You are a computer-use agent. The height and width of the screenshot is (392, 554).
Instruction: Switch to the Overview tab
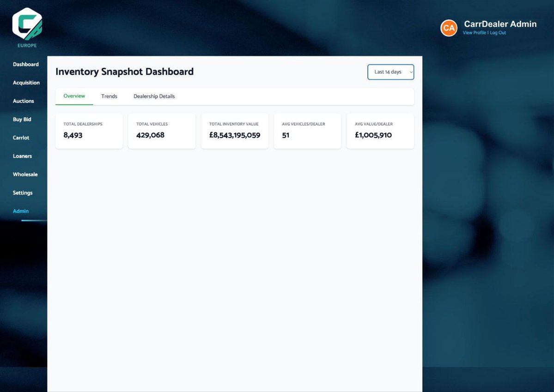click(x=74, y=96)
